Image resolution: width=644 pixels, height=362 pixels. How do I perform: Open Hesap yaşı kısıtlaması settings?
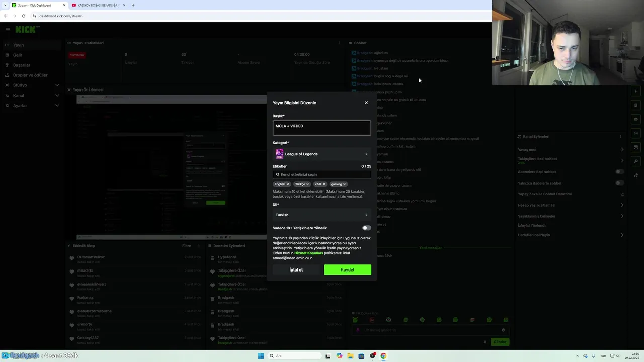click(571, 205)
